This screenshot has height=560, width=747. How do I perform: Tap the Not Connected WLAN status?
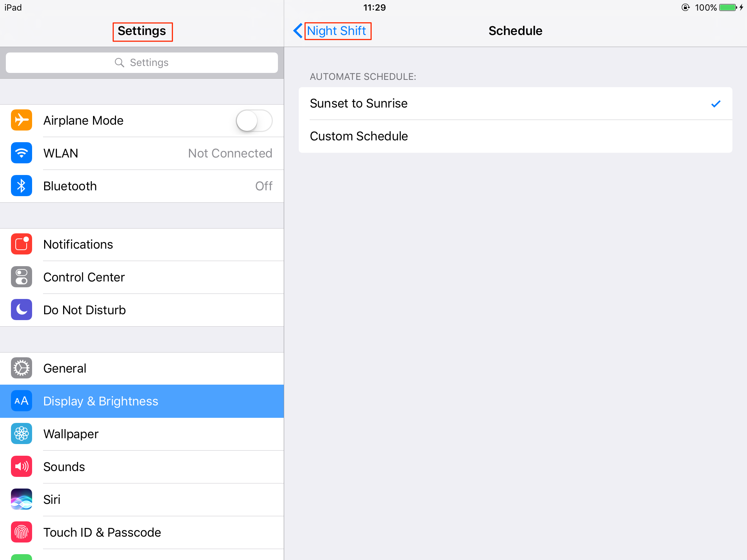coord(230,153)
